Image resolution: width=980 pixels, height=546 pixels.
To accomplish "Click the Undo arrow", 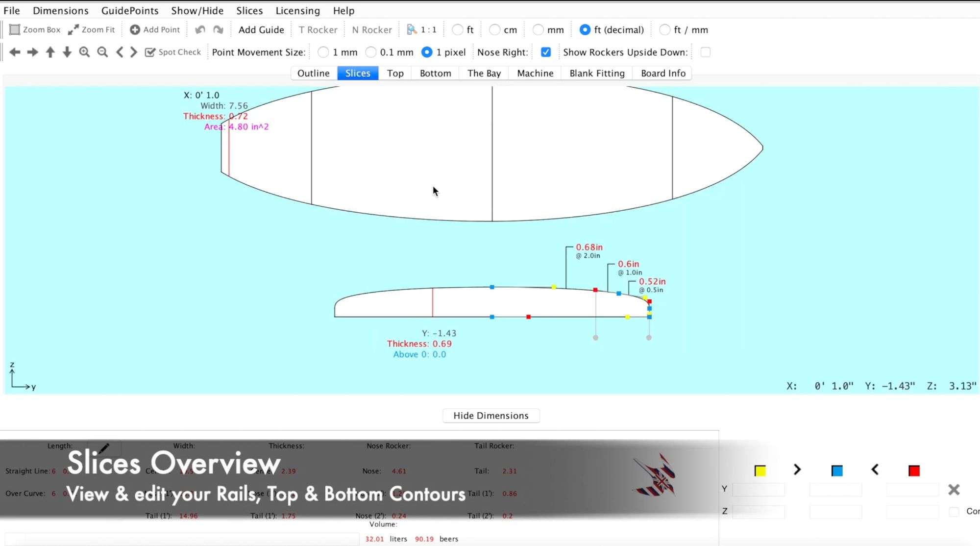I will pyautogui.click(x=199, y=29).
